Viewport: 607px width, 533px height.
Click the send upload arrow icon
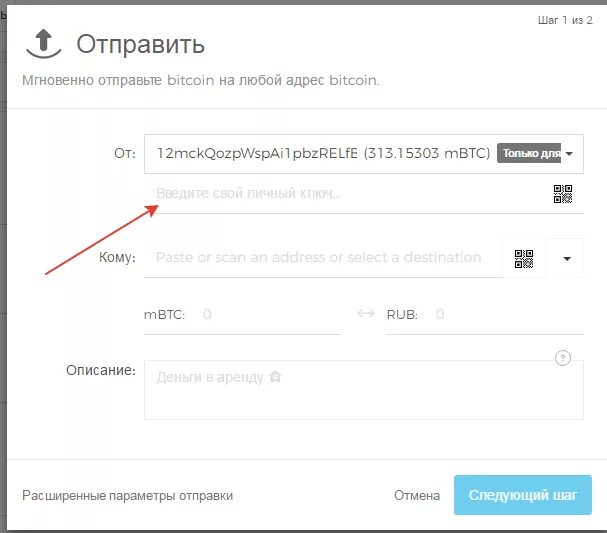pos(43,44)
